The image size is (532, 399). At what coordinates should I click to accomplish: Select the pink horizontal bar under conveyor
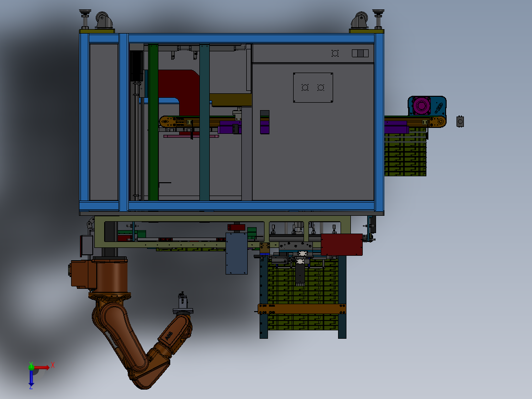[x=191, y=136]
